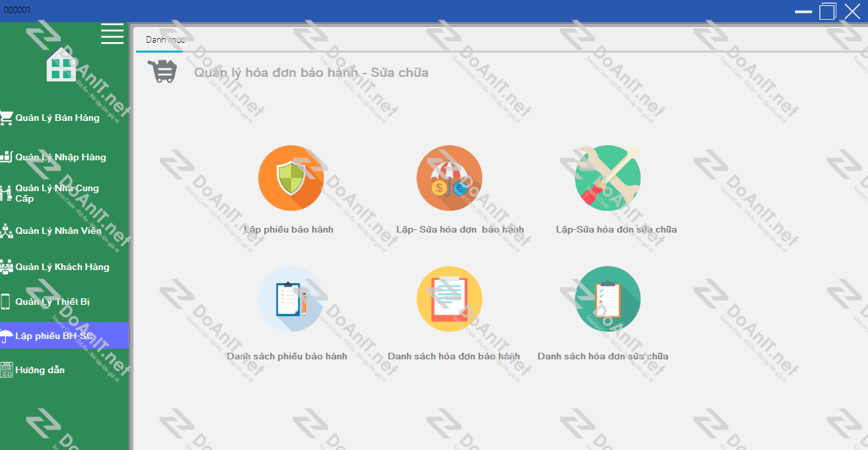The image size is (868, 450).
Task: Select the header cart icon beside Quản lý hóa đơn
Action: [162, 70]
